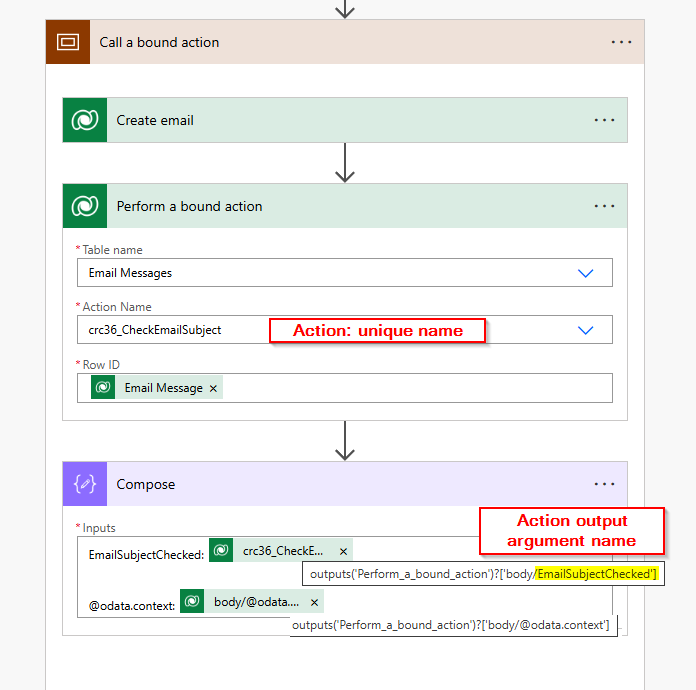Open the Compose step ellipsis menu
This screenshot has height=690, width=696.
tap(604, 484)
